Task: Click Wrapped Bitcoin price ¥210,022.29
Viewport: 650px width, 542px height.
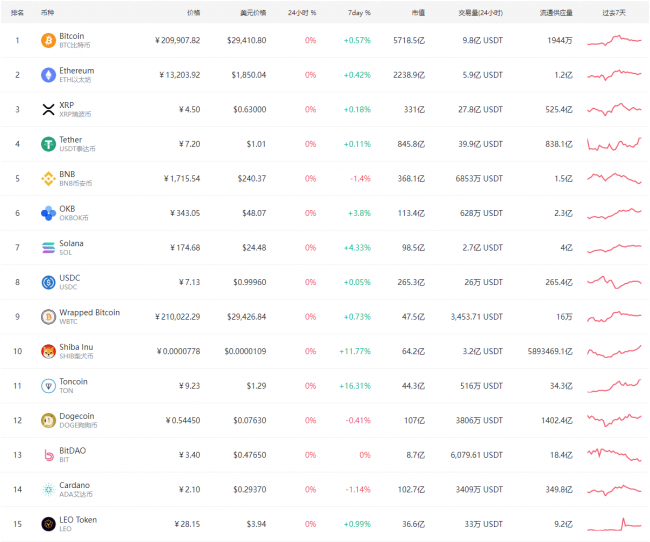Action: point(177,317)
